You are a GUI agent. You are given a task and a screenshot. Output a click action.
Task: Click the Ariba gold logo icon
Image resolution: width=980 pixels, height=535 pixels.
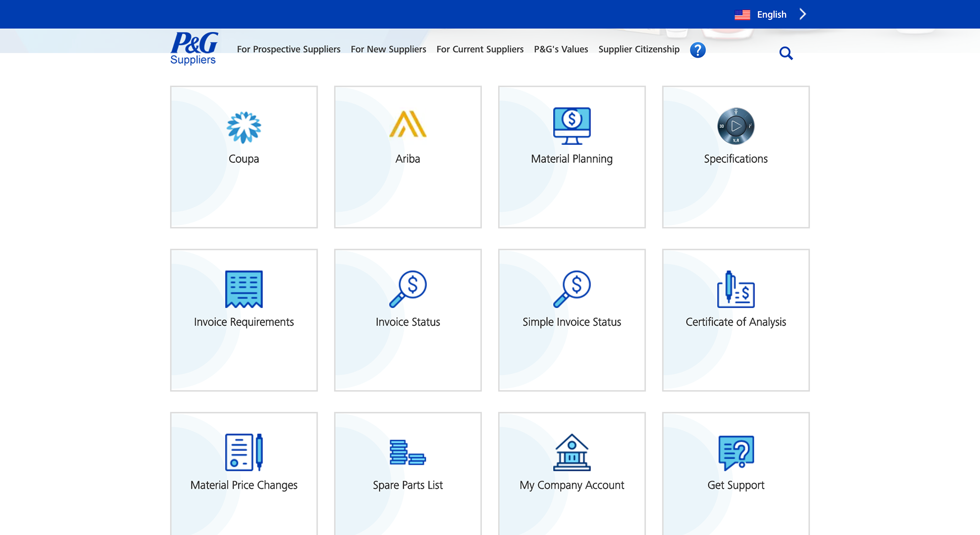(x=408, y=124)
